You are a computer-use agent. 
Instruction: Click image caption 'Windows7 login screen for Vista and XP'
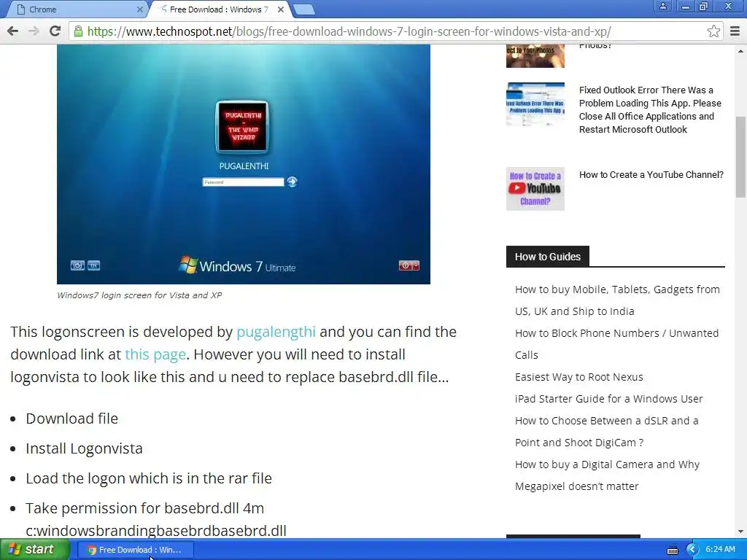coord(139,295)
